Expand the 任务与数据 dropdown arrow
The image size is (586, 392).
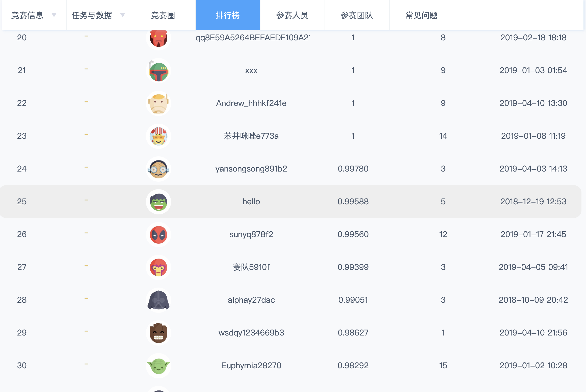click(x=123, y=15)
